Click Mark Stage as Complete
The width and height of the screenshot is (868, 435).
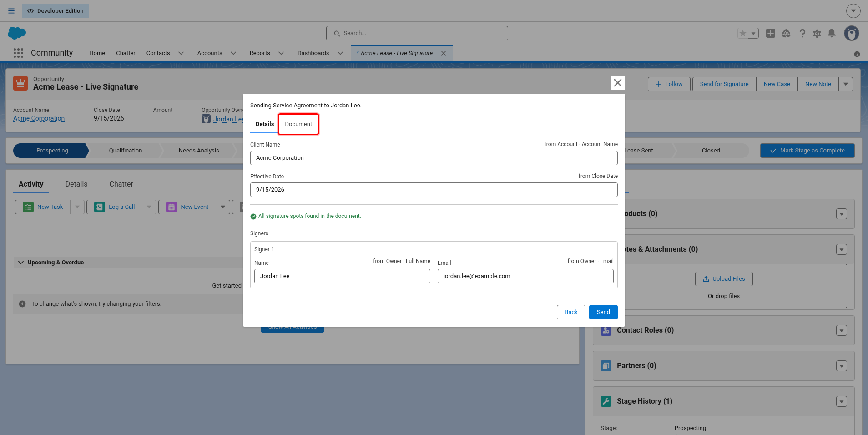pos(807,151)
